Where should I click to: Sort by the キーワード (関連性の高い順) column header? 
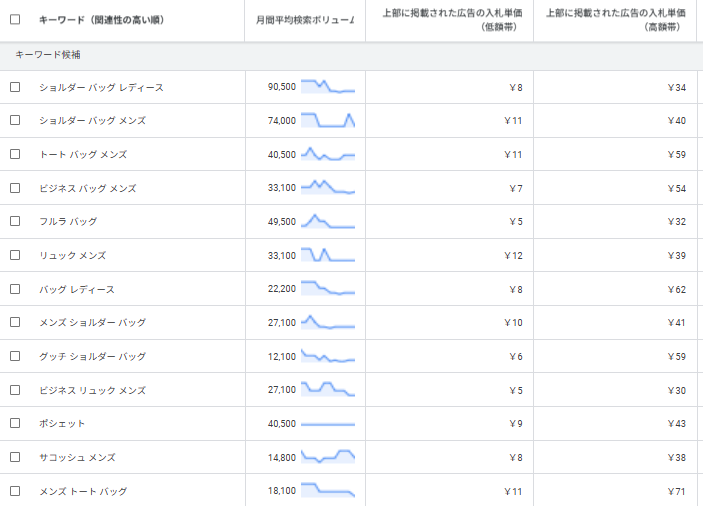tap(101, 20)
